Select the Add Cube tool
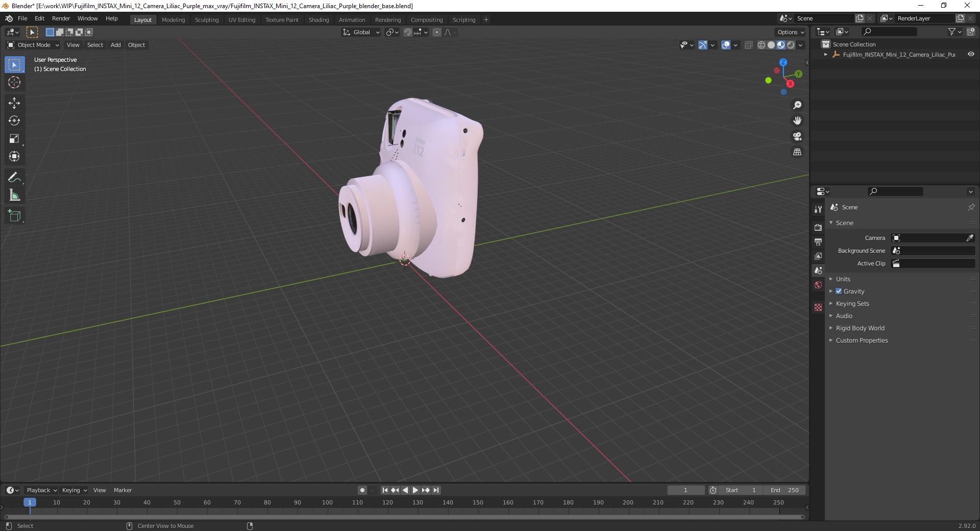This screenshot has height=531, width=980. pos(14,216)
